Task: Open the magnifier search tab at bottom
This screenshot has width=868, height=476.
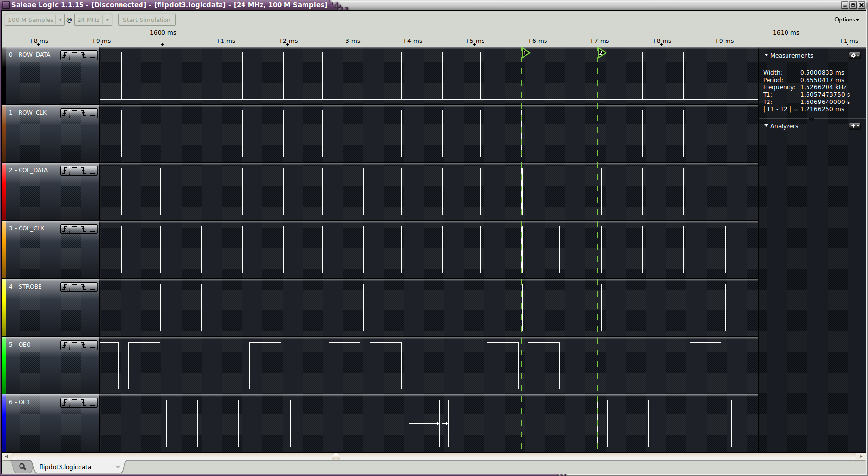Action: [22, 467]
